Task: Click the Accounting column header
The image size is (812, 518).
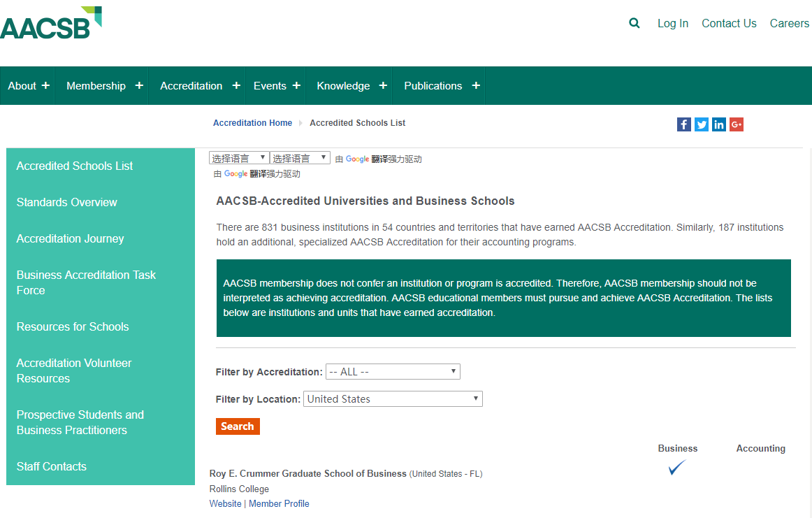Action: 761,449
